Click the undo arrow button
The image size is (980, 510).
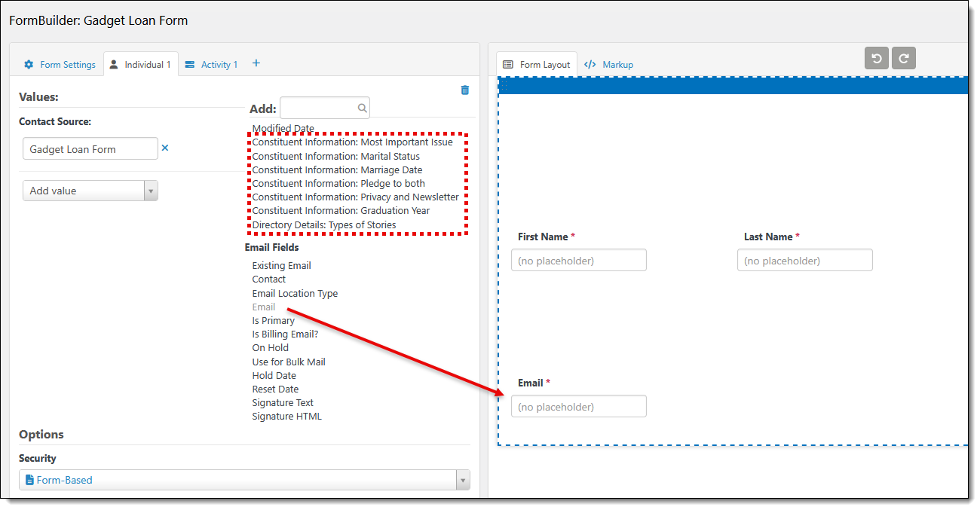click(876, 58)
